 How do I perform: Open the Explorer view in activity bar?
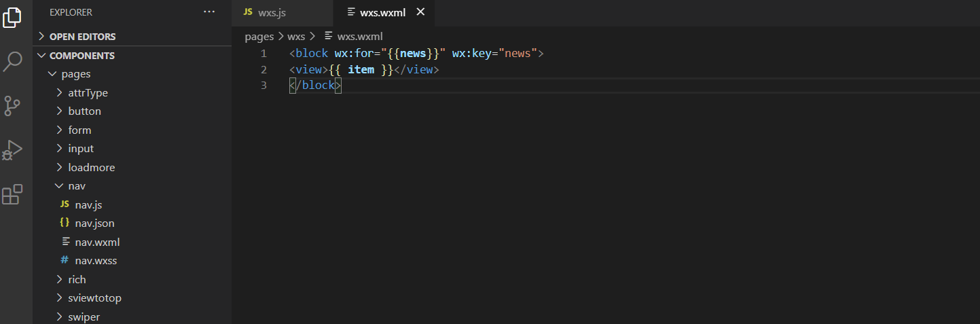pyautogui.click(x=12, y=16)
